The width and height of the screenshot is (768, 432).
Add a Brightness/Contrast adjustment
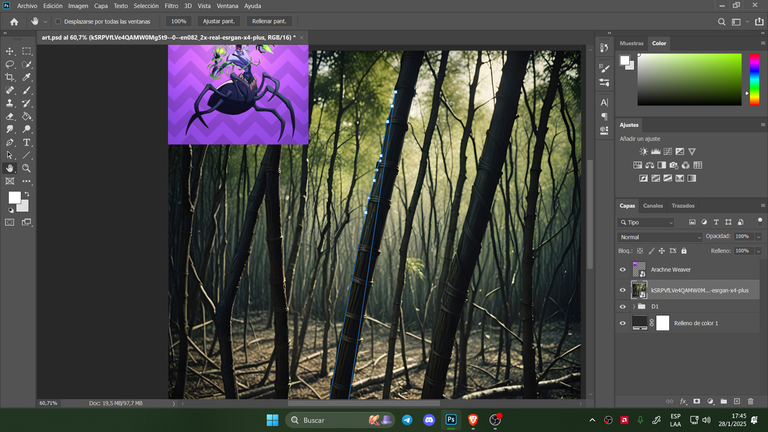[644, 151]
